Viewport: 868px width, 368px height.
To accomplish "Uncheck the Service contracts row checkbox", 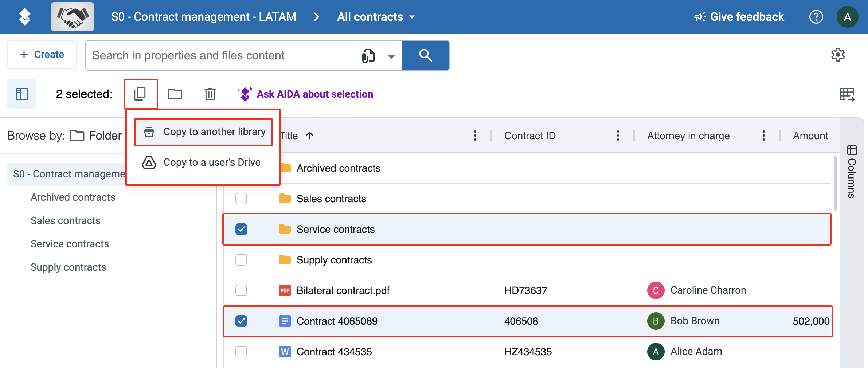I will coord(241,229).
